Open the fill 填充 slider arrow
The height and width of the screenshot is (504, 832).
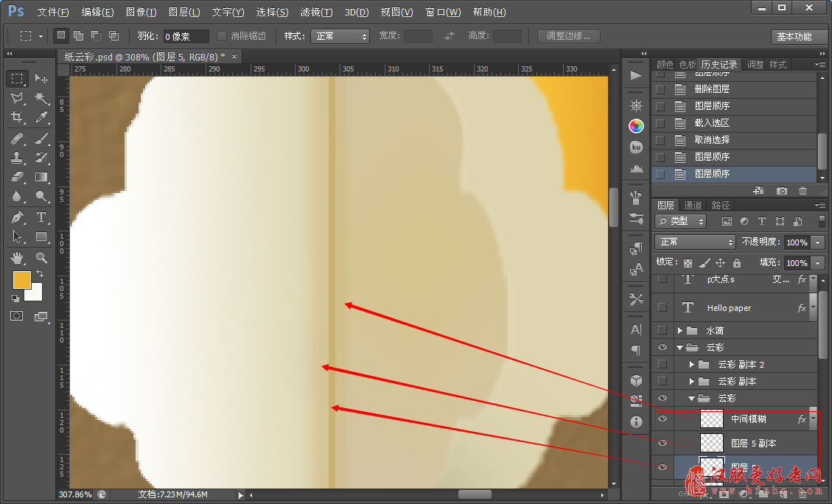[818, 262]
